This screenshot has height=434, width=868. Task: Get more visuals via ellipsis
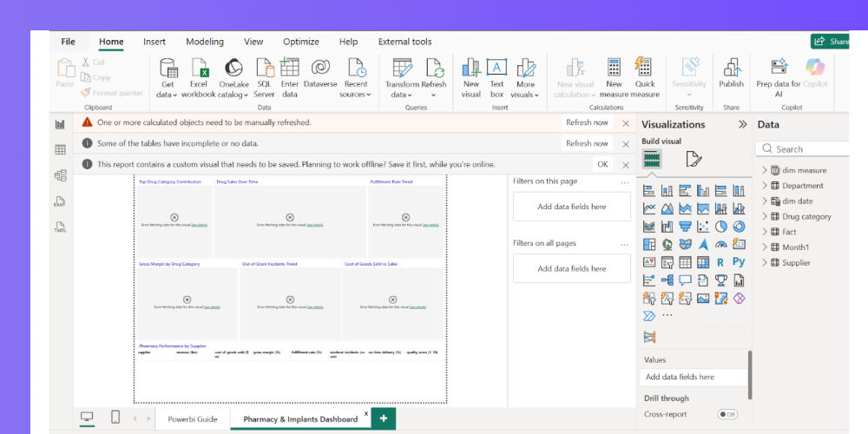coord(667,315)
